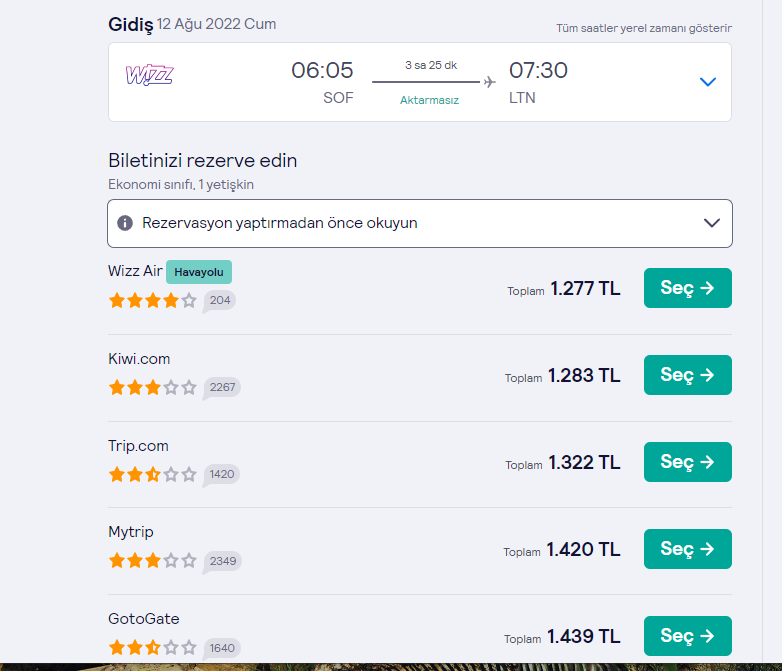
Task: Expand 'Rezervasyon yaptırmadan önce okuyun' dropdown arrow
Action: (712, 223)
